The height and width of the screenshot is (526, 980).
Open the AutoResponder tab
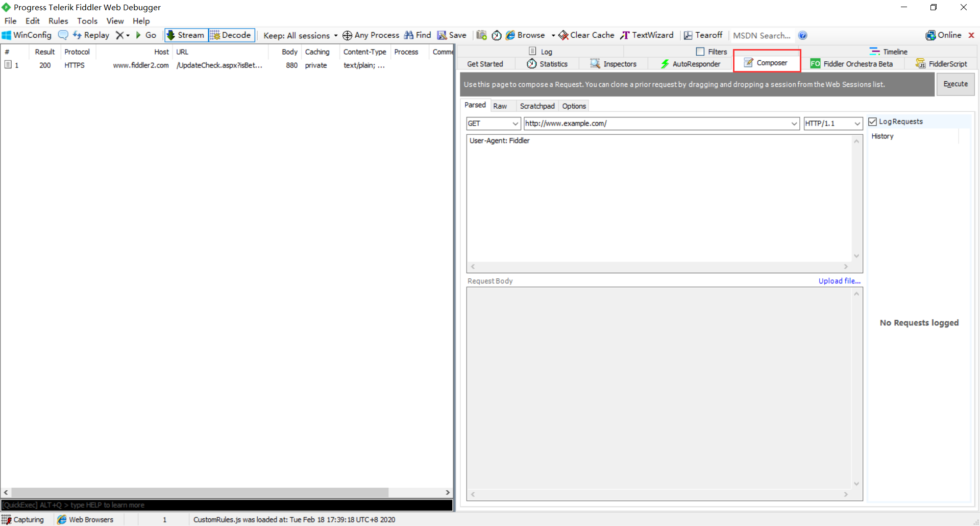[691, 64]
